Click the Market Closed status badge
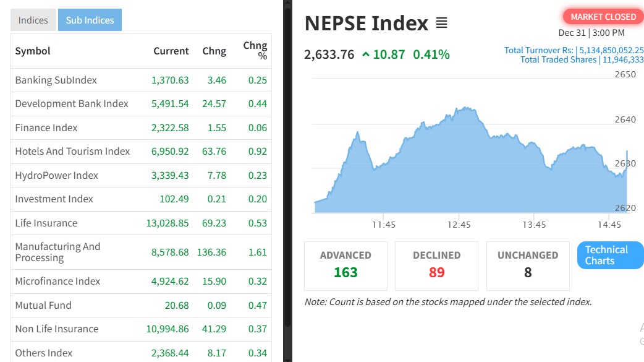This screenshot has height=362, width=644. click(x=603, y=17)
